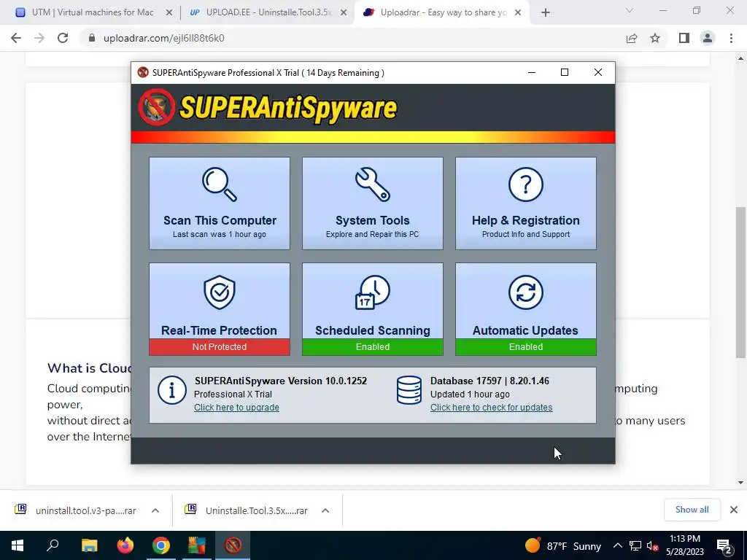The width and height of the screenshot is (747, 560).
Task: Open Chrome profile avatar menu
Action: (708, 38)
